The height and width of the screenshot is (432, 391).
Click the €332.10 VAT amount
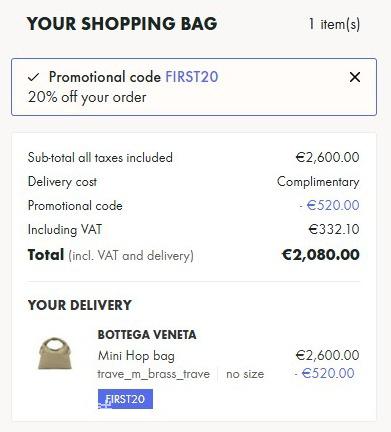(x=334, y=229)
